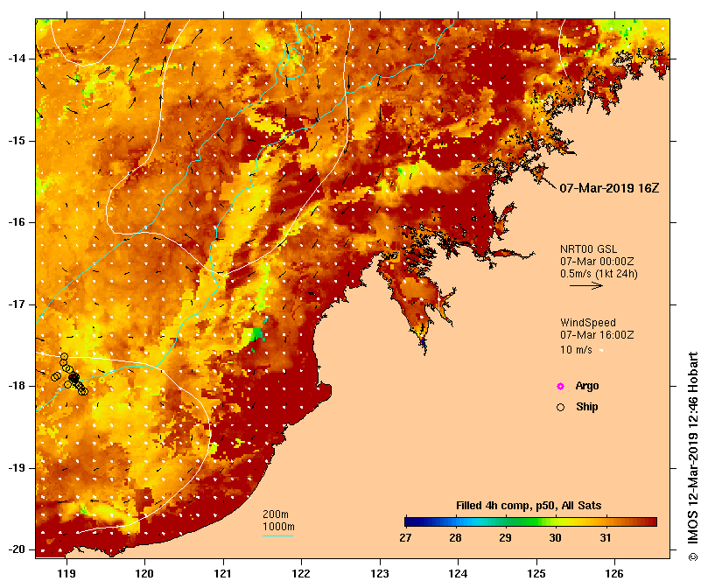The image size is (708, 588).
Task: Click the 0.5m/s (1kt 24h) scale text
Action: pos(599,274)
